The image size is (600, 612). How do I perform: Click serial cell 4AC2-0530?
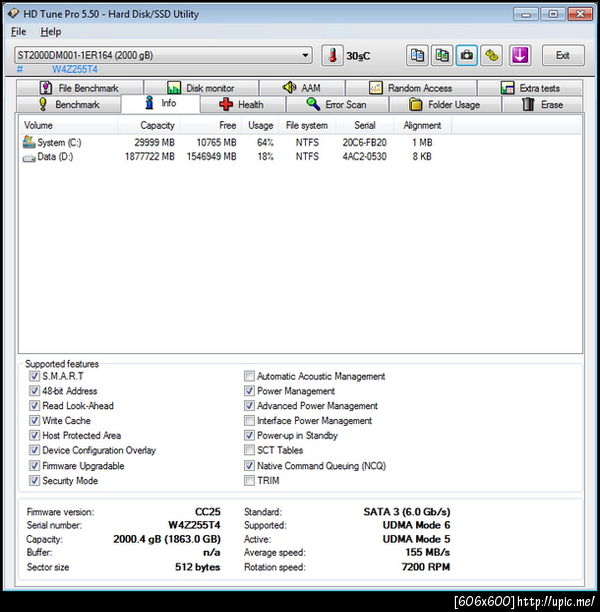point(365,157)
